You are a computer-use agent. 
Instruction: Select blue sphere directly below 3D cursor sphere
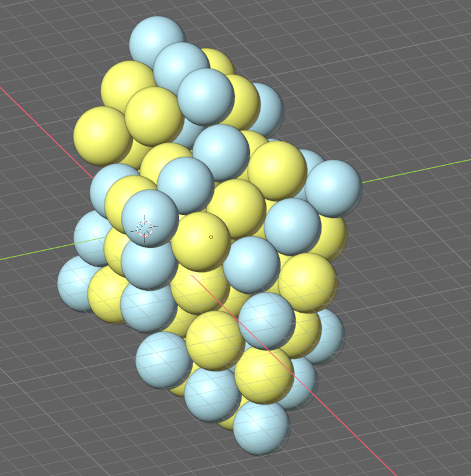point(149,266)
